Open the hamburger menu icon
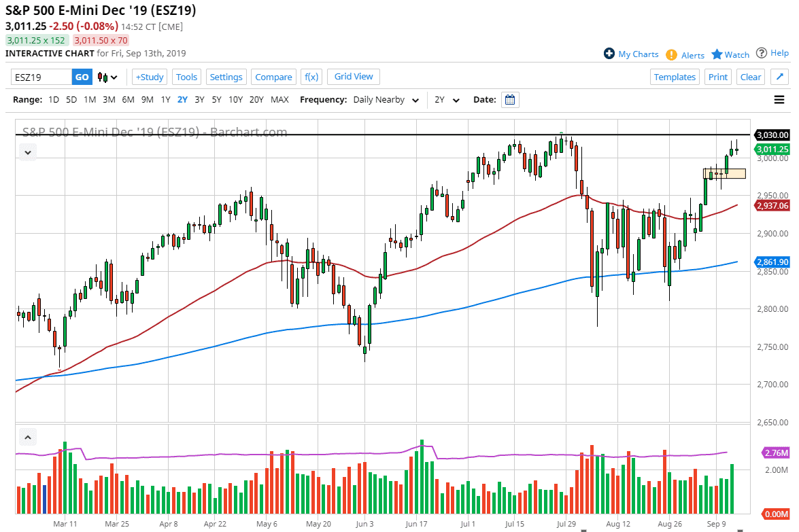Image resolution: width=799 pixels, height=532 pixels. point(779,100)
